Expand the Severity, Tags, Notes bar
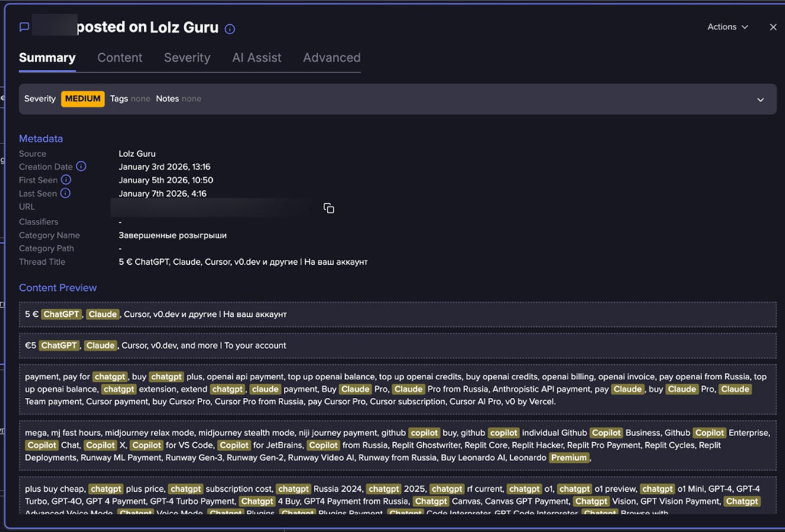 pyautogui.click(x=760, y=99)
